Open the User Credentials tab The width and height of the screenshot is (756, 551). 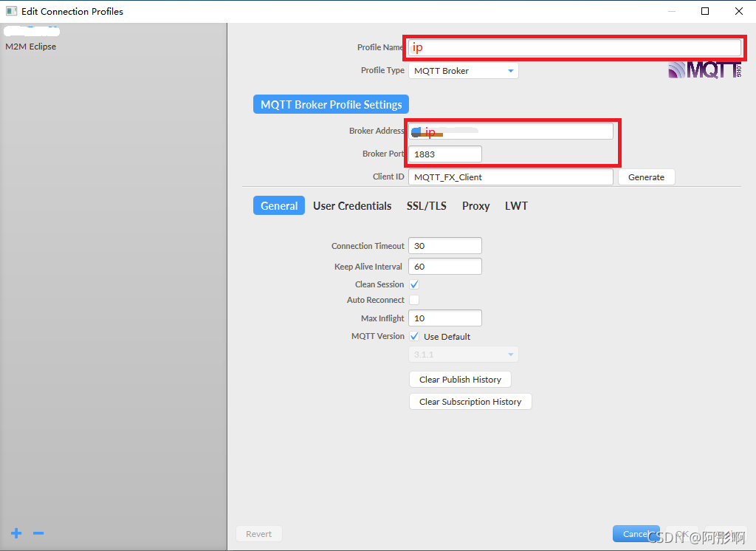pyautogui.click(x=352, y=205)
